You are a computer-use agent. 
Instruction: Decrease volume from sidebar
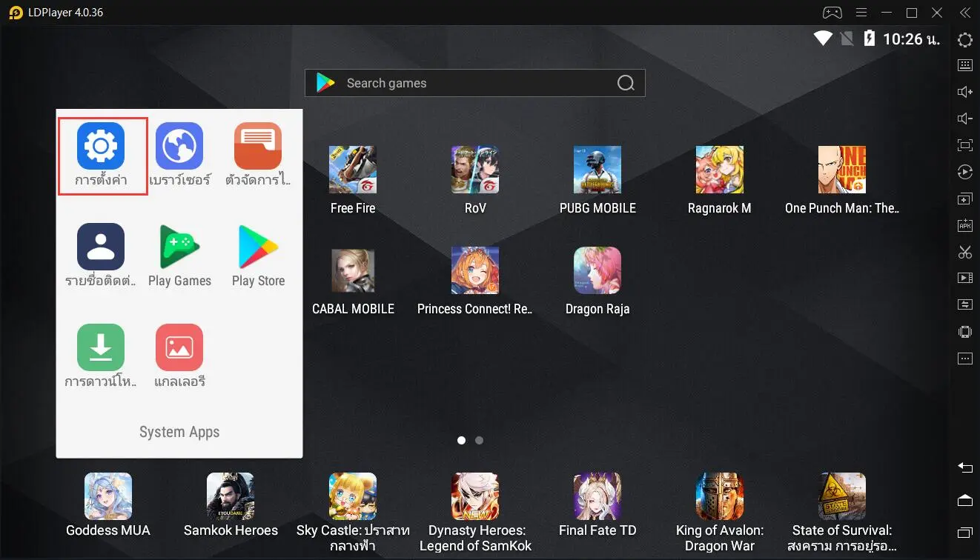coord(965,119)
